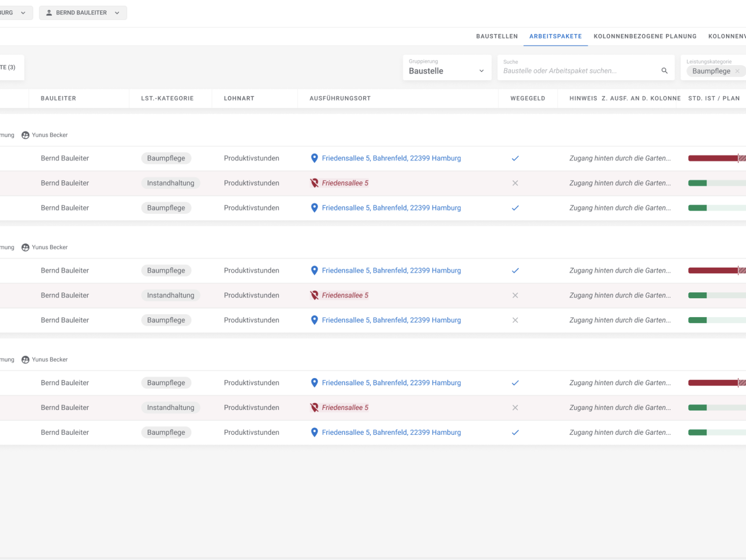Screen dimensions: 746x560
Task: Open Kolonnenbezogene Planung tab
Action: coord(645,36)
